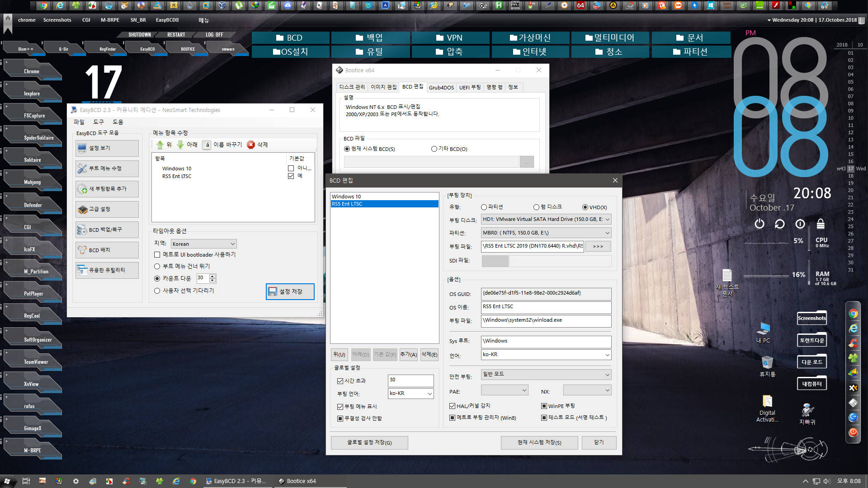The width and height of the screenshot is (868, 488).
Task: Open the new text document desktop icon
Action: click(727, 282)
